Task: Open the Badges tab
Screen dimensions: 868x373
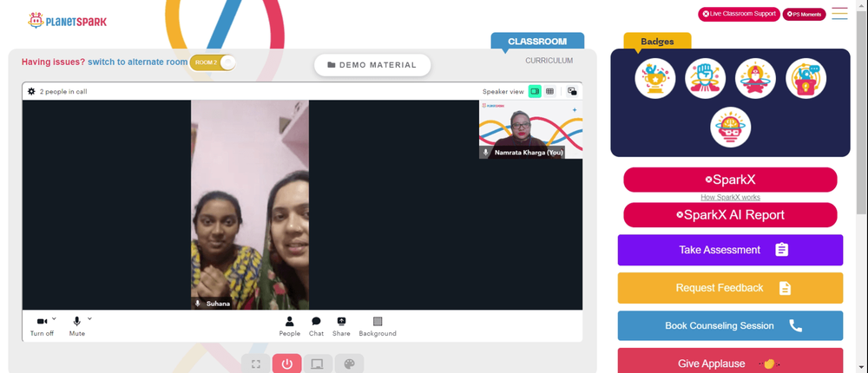Action: click(658, 42)
